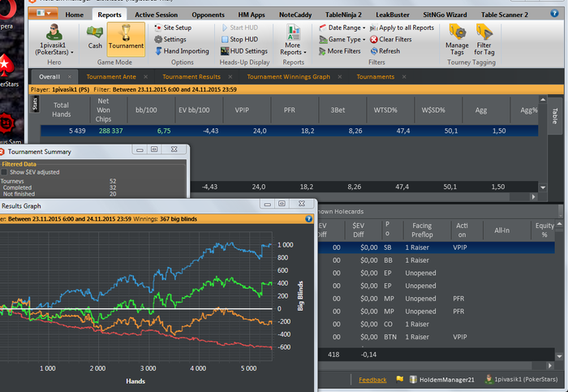
Task: Open the SitNGo Wizard tab
Action: (x=445, y=15)
